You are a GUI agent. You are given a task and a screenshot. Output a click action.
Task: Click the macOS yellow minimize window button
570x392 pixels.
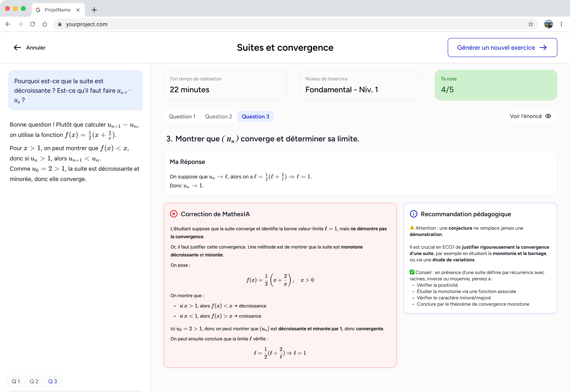coord(15,9)
